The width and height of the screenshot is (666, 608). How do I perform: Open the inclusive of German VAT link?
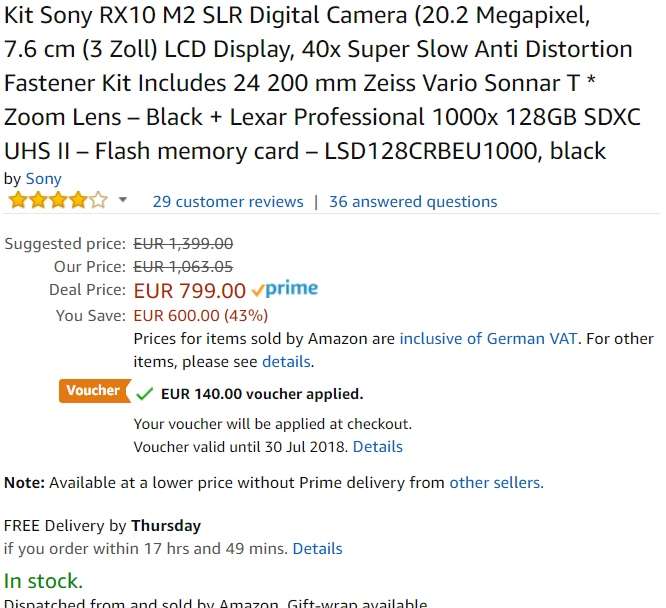click(x=488, y=339)
